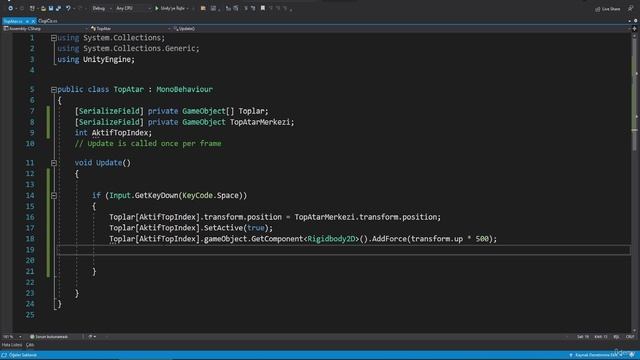Click the save all toolbar icon

coord(58,8)
